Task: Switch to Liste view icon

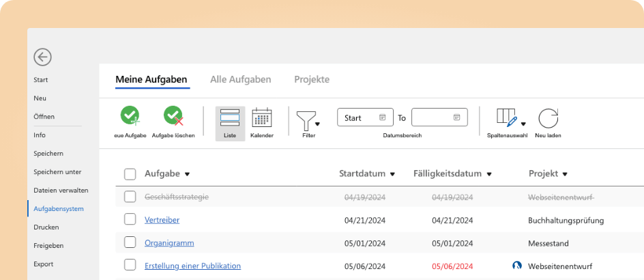Action: tap(230, 117)
